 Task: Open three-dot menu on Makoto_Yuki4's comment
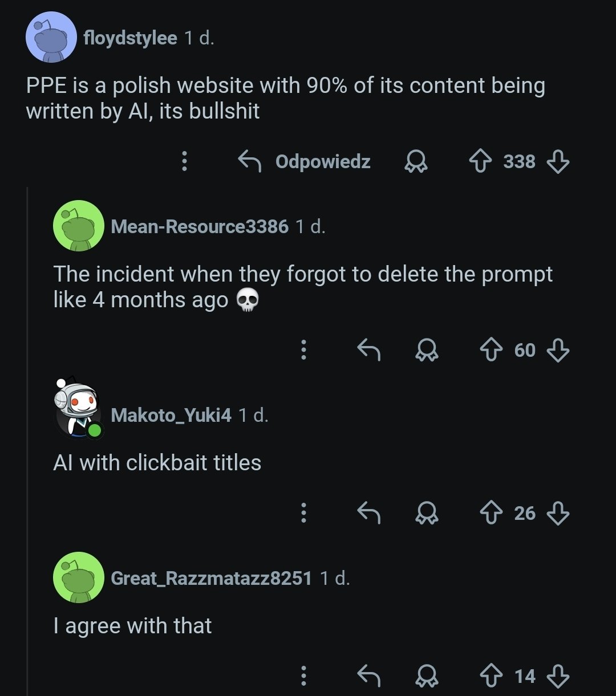[x=303, y=514]
